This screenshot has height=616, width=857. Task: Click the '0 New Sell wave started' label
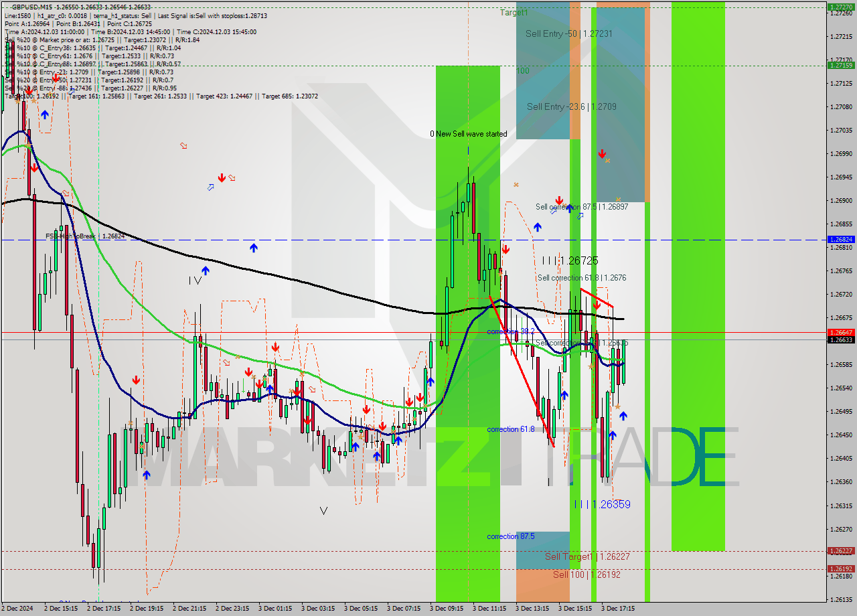pos(468,134)
